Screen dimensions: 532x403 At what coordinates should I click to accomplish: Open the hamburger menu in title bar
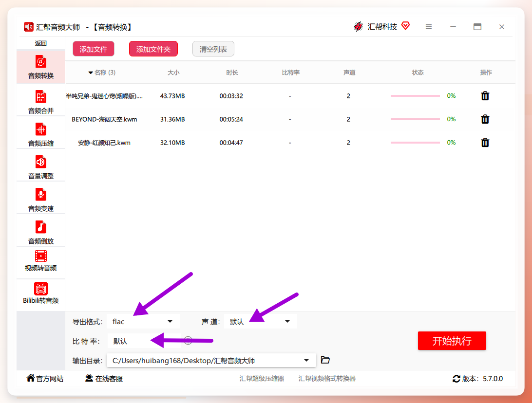pos(429,27)
